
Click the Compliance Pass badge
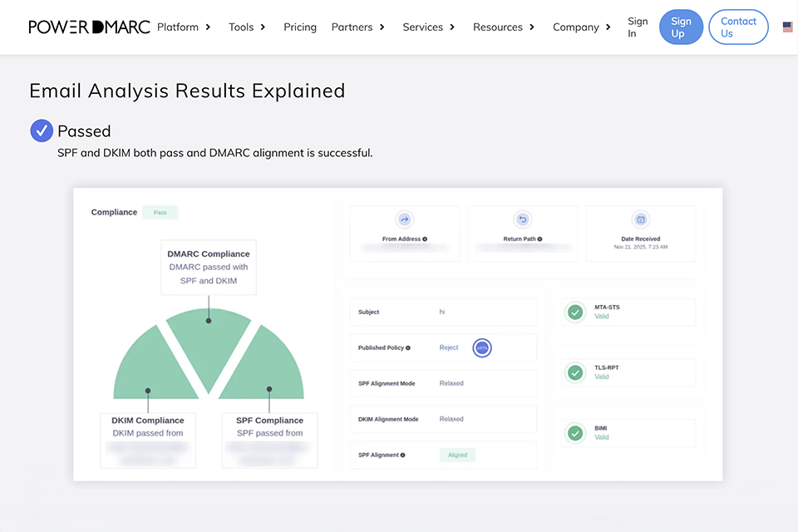(160, 212)
